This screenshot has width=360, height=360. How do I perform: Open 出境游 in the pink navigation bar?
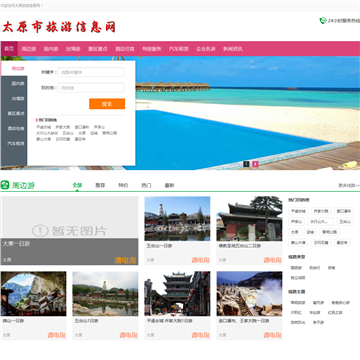point(73,49)
